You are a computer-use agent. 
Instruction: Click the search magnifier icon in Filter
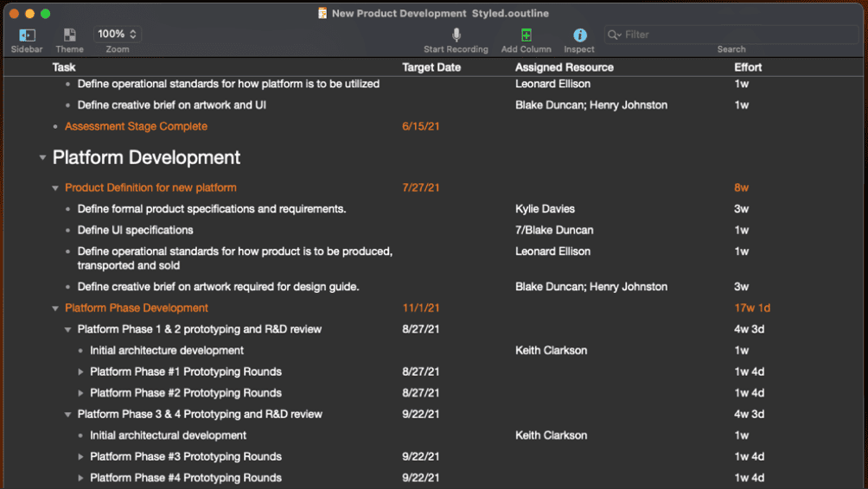point(614,35)
